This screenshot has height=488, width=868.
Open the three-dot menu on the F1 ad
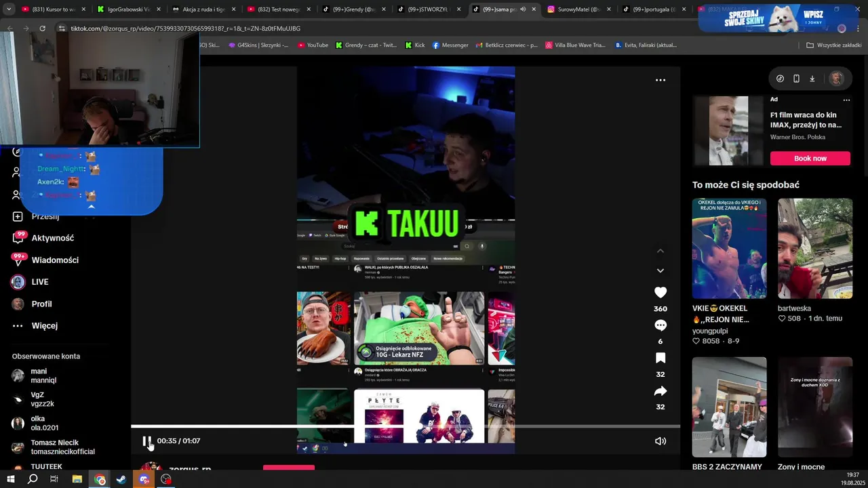846,100
